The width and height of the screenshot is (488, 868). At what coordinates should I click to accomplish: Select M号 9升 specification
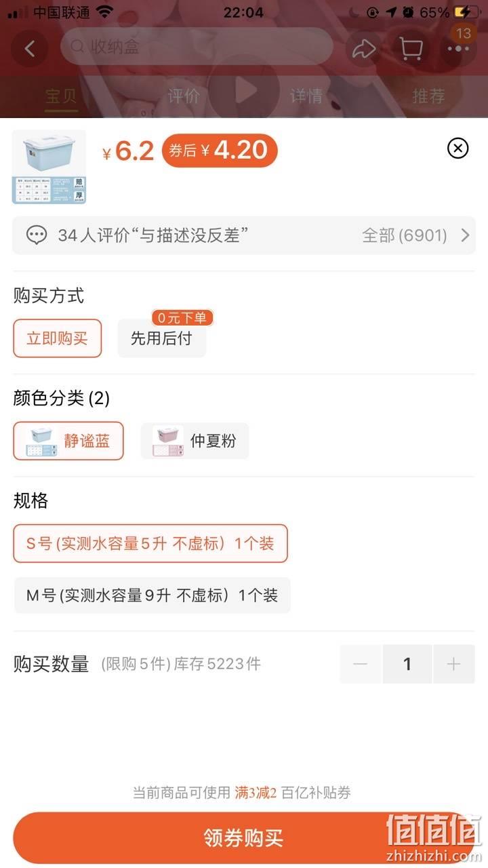coord(152,595)
